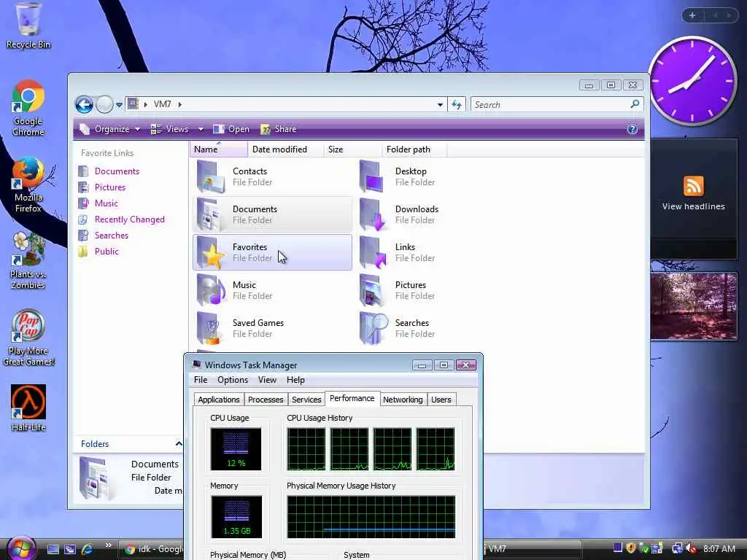This screenshot has width=747, height=560.
Task: Sort by the Name column header
Action: click(x=219, y=149)
